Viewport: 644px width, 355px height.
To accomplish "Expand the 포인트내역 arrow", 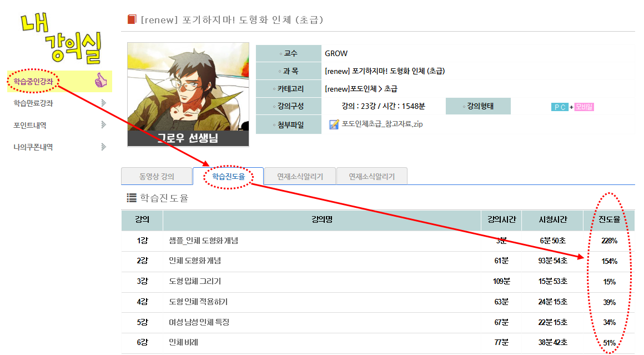I will point(103,124).
